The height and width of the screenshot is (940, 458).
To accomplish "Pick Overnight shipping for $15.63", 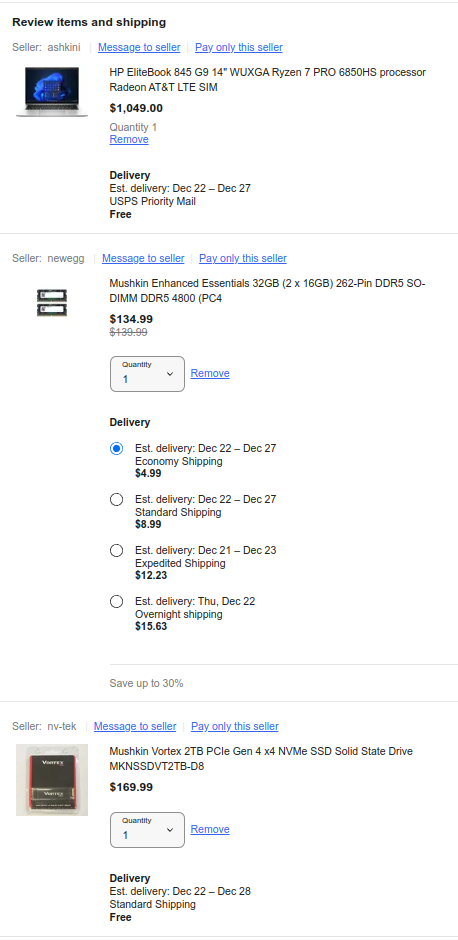I will (116, 601).
